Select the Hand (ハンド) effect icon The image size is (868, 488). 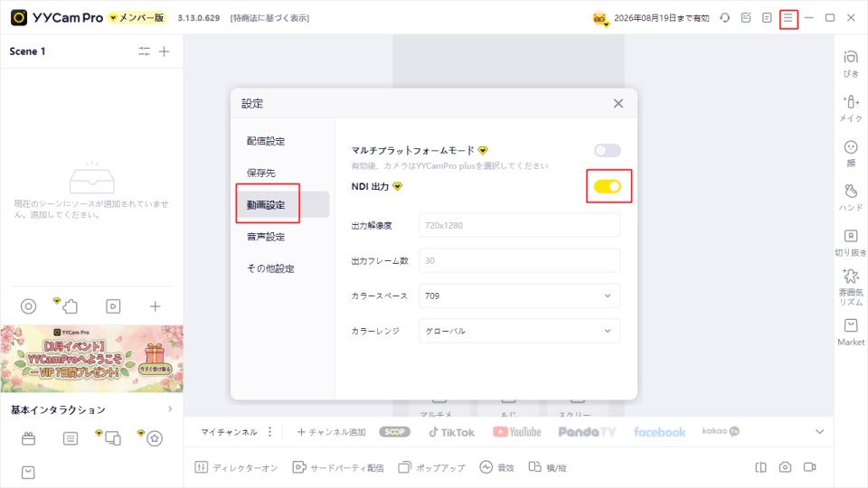[x=850, y=196]
